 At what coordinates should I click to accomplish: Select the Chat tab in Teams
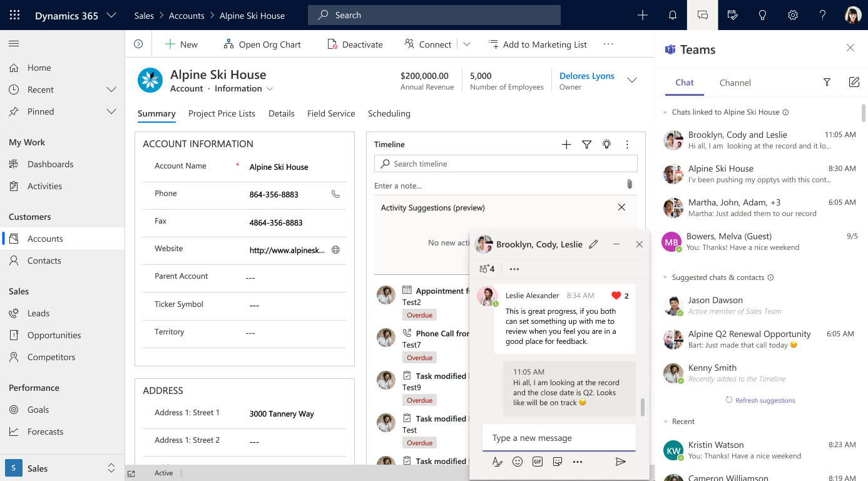coord(684,83)
